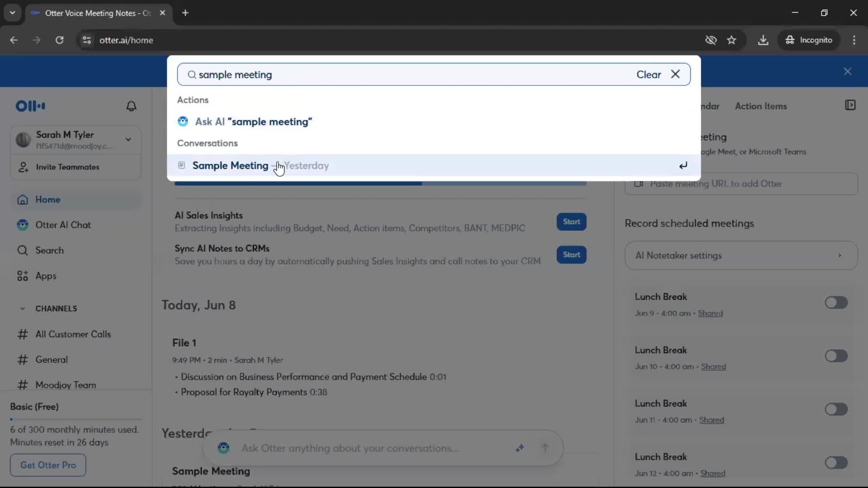Click the Search magnifier icon in sidebar
This screenshot has height=488, width=868.
click(23, 250)
